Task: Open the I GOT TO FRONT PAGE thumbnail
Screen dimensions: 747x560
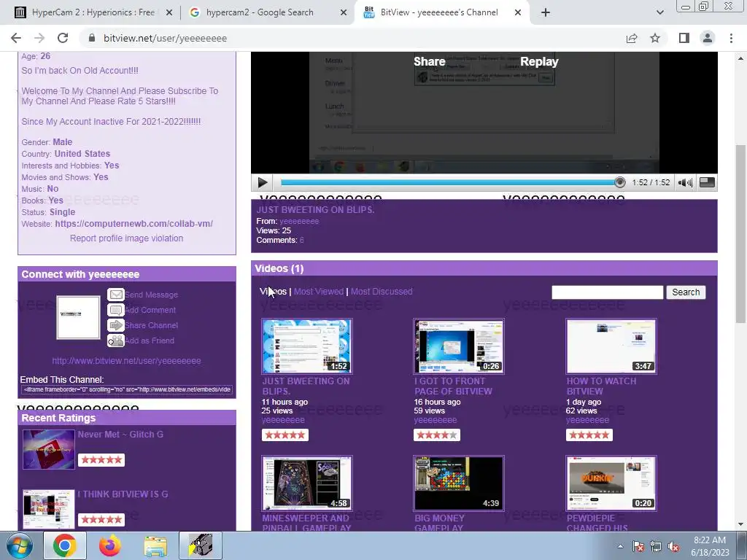Action: click(459, 346)
